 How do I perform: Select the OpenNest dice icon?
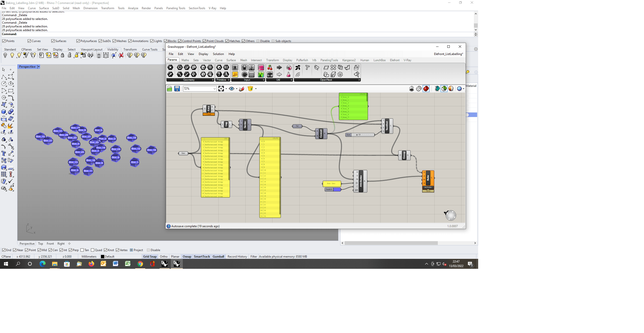click(340, 67)
